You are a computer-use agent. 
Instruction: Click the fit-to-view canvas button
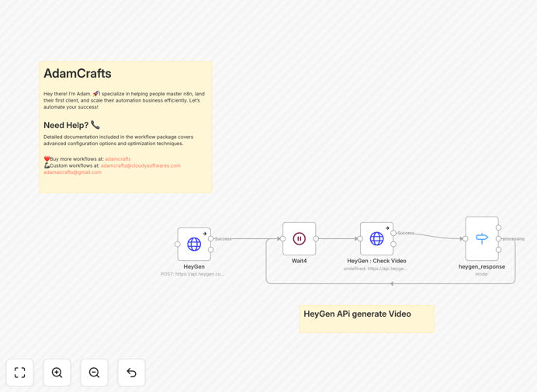(20, 373)
